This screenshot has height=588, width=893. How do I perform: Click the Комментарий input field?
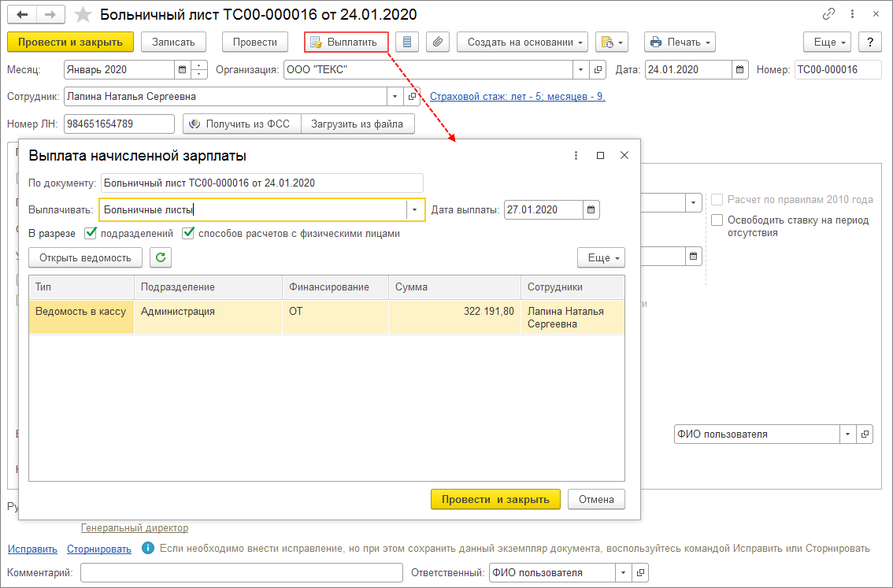coord(242,572)
